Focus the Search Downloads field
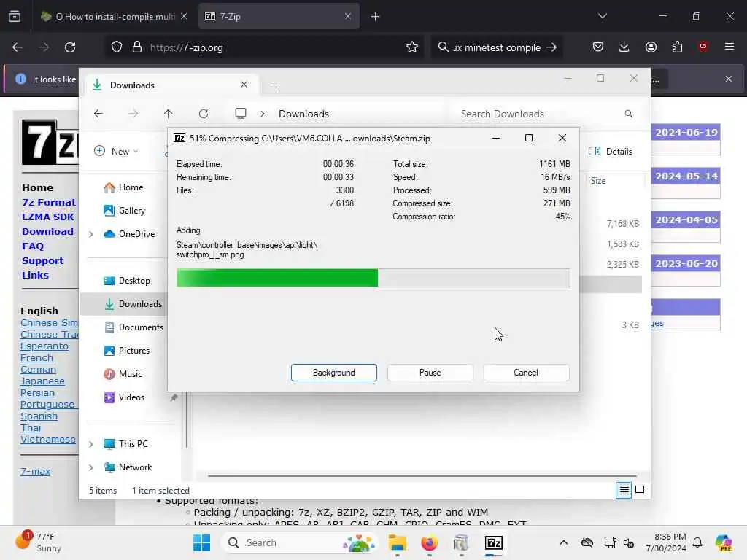 (543, 114)
